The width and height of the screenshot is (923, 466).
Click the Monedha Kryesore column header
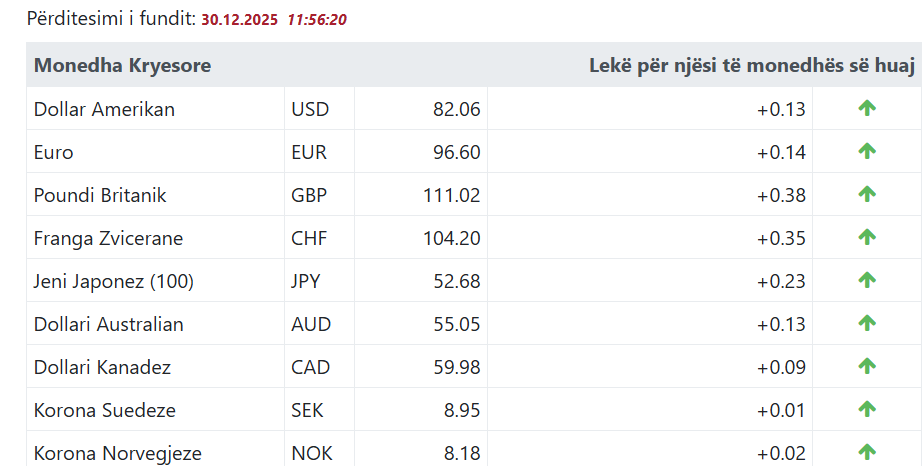click(x=122, y=66)
